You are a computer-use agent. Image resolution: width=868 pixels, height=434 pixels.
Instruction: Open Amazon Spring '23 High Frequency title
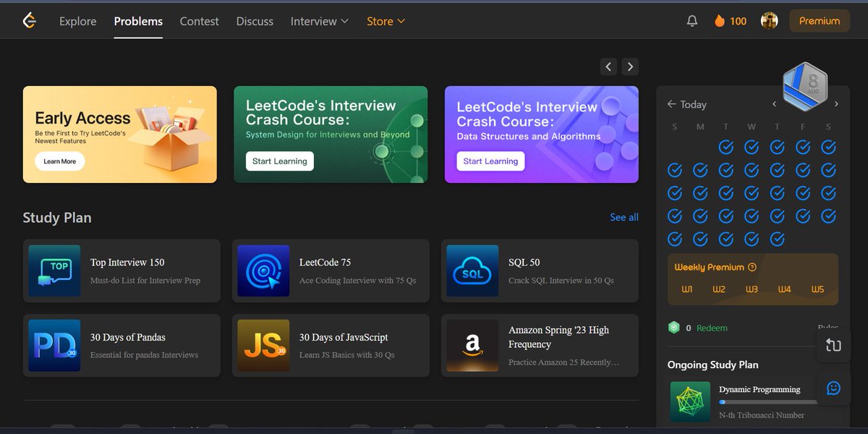click(558, 337)
